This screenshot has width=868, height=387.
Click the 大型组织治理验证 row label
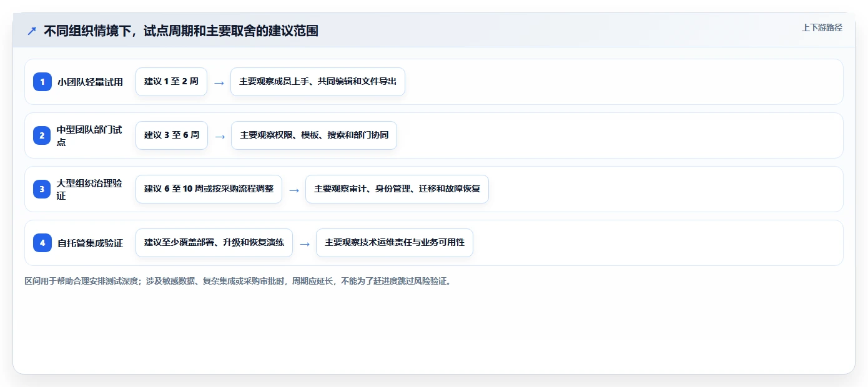pos(90,189)
